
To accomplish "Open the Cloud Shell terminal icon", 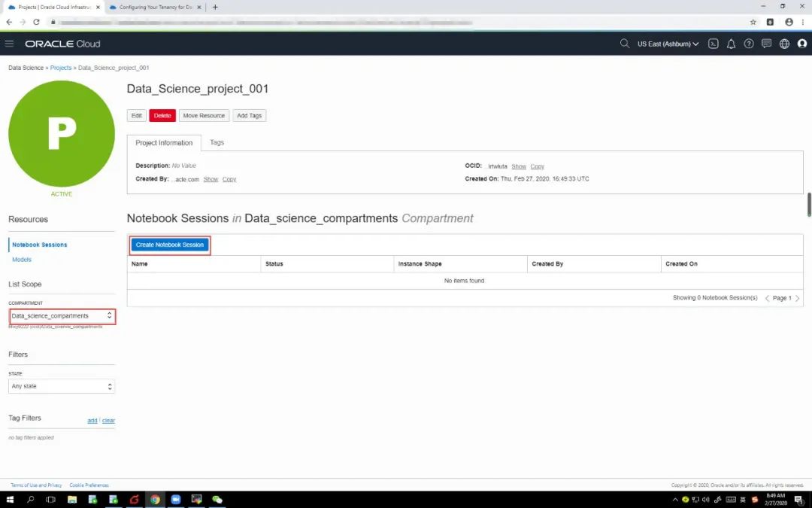I will [x=714, y=44].
